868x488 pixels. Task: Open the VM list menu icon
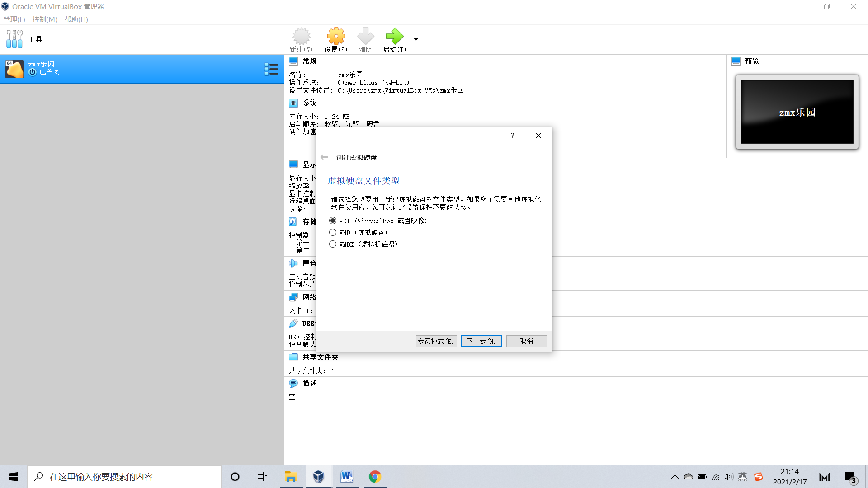[271, 69]
